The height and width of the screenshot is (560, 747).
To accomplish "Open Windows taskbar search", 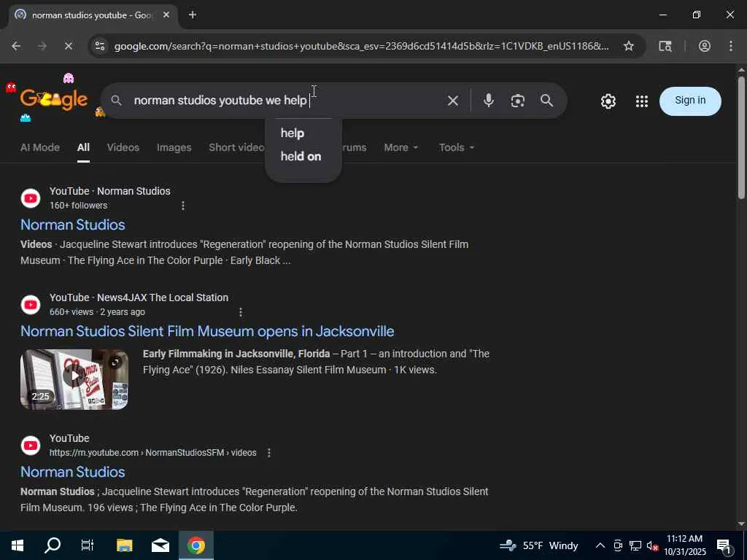I will [53, 545].
